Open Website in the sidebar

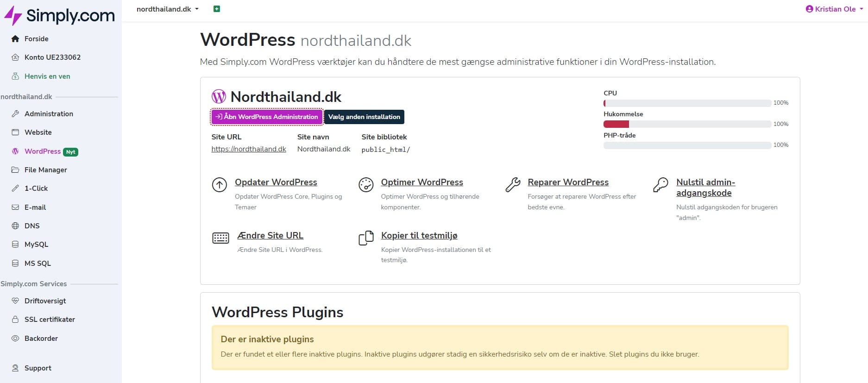click(38, 132)
